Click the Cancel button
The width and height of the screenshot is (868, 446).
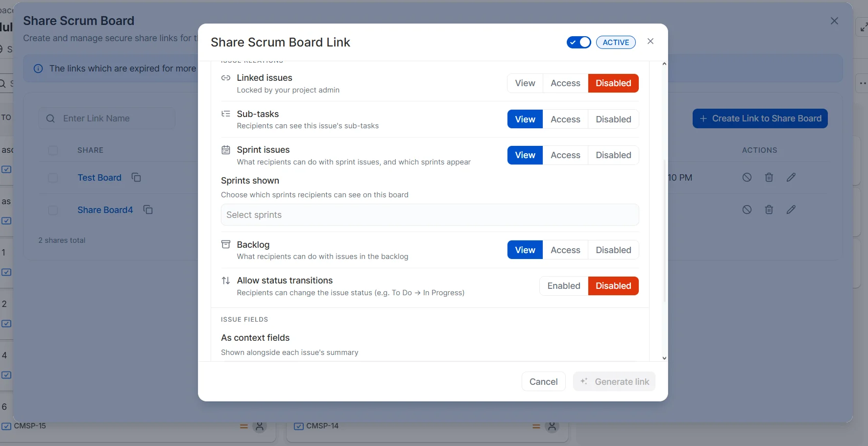(x=543, y=382)
